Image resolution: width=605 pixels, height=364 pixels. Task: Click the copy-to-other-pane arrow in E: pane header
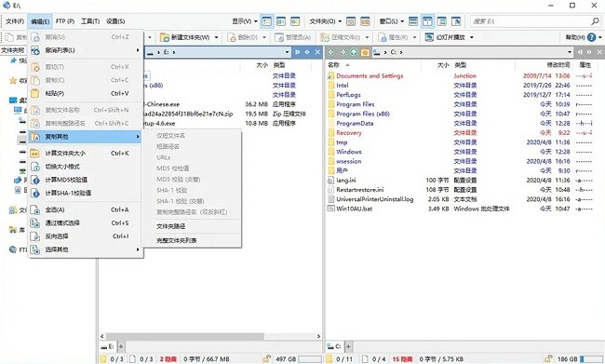coord(298,52)
